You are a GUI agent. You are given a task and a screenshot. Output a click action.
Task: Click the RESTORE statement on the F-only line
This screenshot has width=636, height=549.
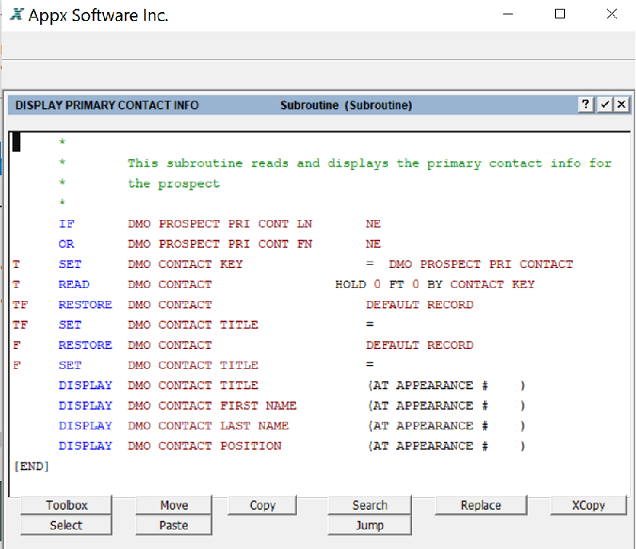pyautogui.click(x=85, y=345)
